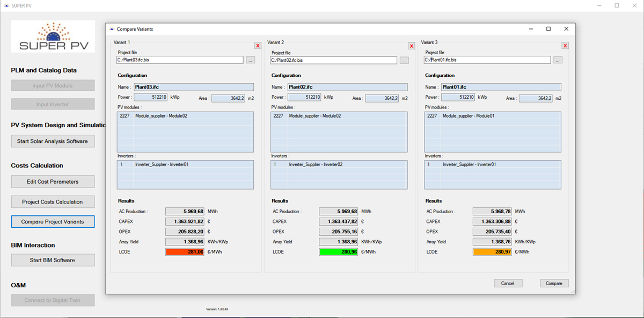Click Variant 1 OPEX value 205.828,20
This screenshot has width=644, height=318.
coord(185,232)
